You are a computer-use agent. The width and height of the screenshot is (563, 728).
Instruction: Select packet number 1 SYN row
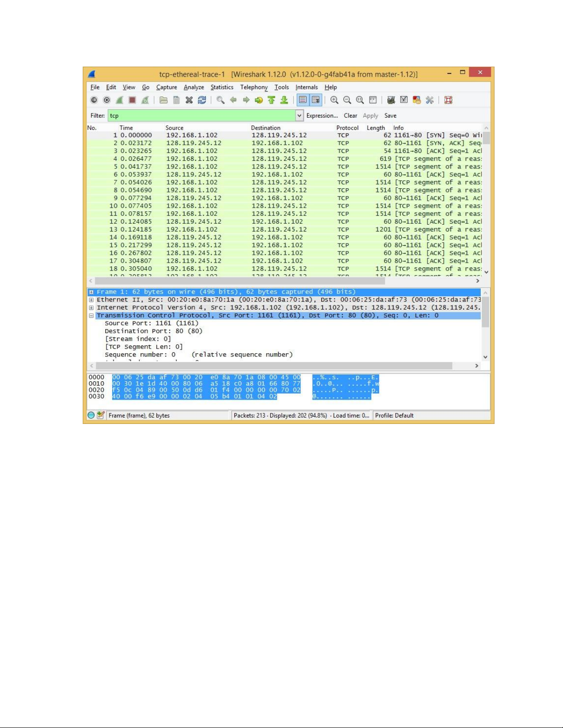[284, 135]
